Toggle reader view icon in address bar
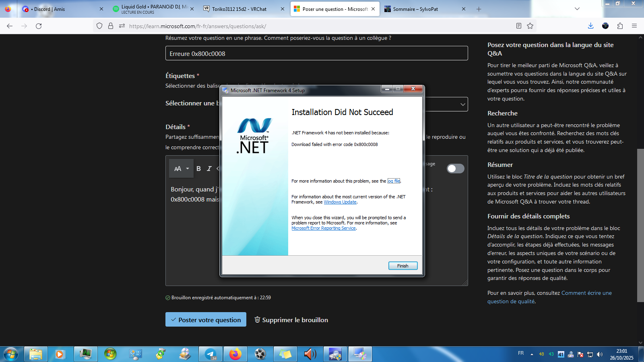644x362 pixels. click(519, 26)
